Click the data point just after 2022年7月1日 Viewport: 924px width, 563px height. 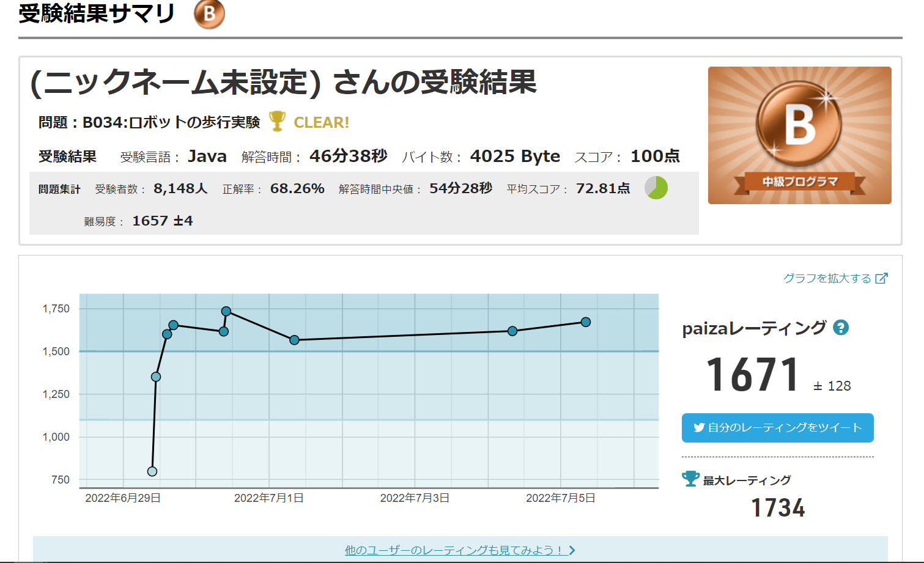[294, 340]
